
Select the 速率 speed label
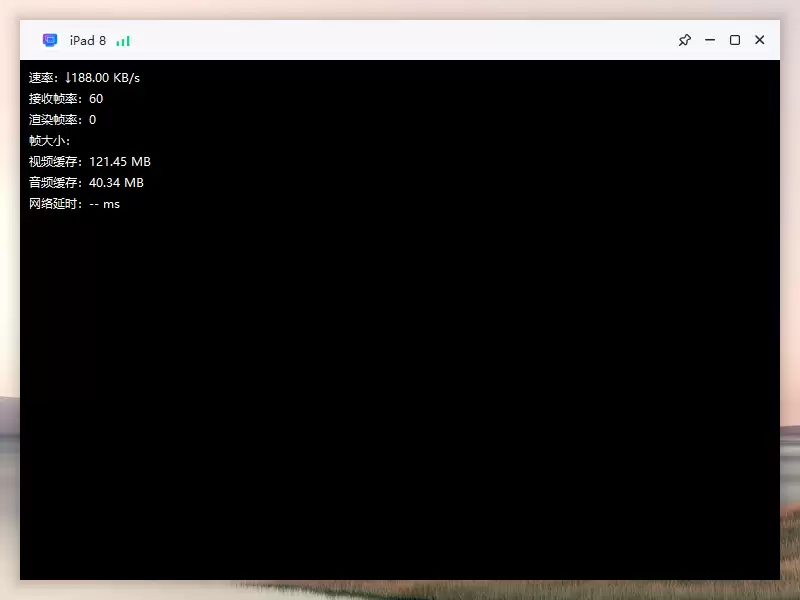[42, 78]
